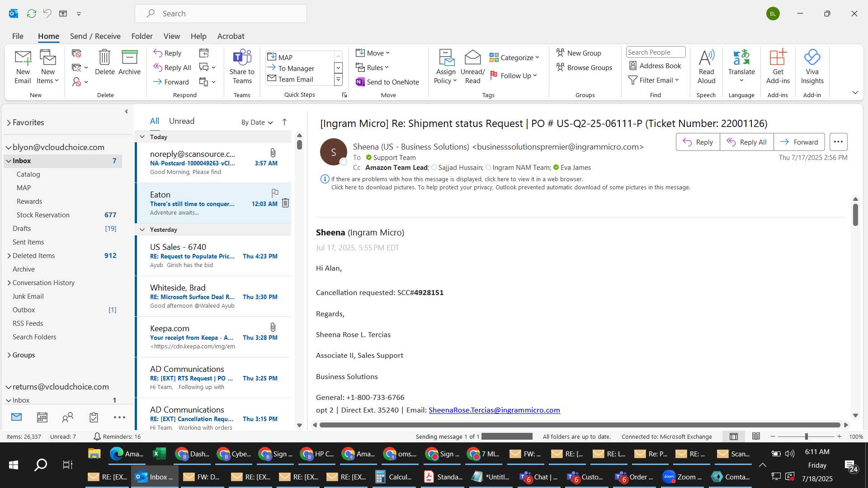Viewport: 868px width, 488px height.
Task: Click Forward in the ribbon Respond group
Action: (171, 82)
